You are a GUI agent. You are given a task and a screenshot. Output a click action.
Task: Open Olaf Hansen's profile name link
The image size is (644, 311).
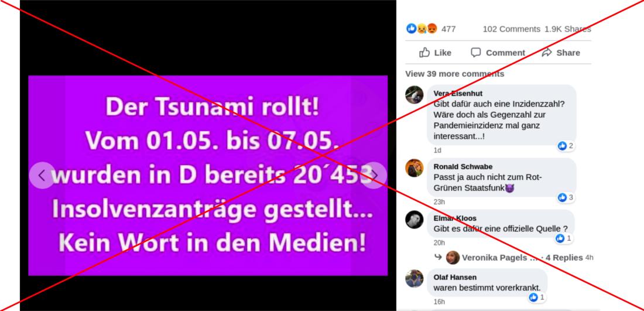point(455,277)
